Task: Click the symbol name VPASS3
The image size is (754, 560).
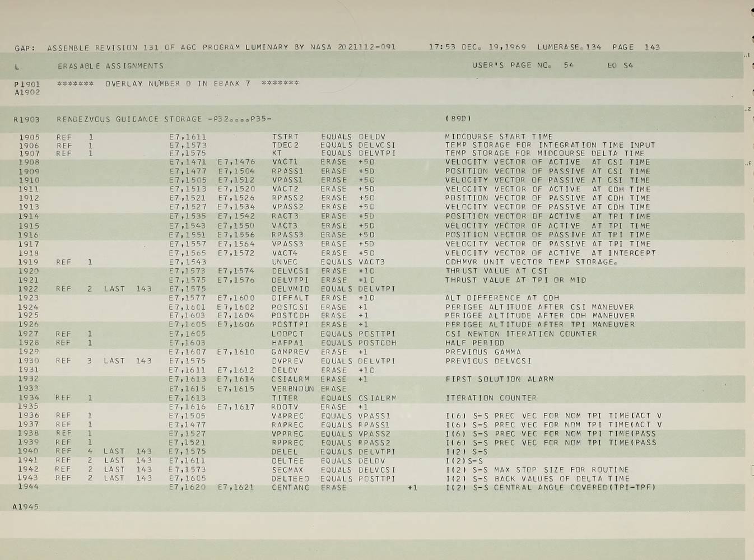Action: (287, 244)
